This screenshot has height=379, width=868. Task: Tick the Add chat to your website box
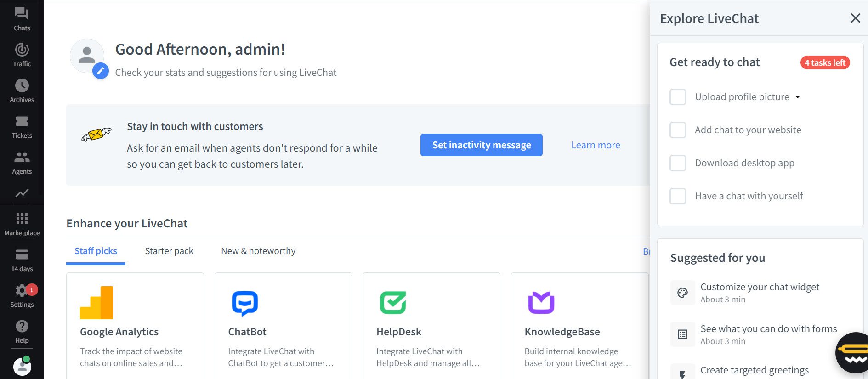point(678,130)
